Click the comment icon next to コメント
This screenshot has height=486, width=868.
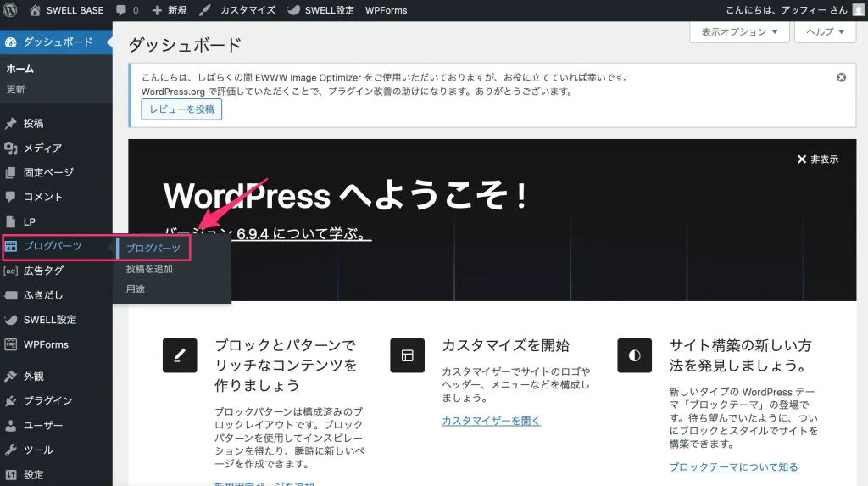tap(10, 197)
